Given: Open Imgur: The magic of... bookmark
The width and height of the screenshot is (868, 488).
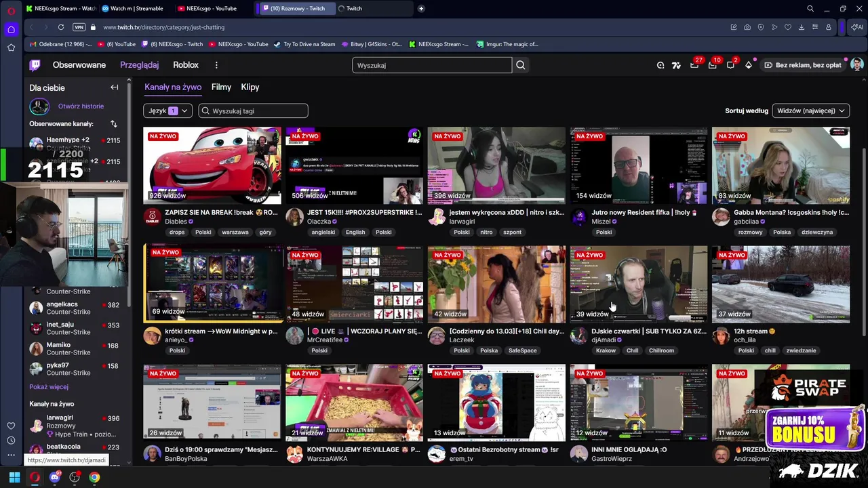Looking at the screenshot, I should point(507,44).
